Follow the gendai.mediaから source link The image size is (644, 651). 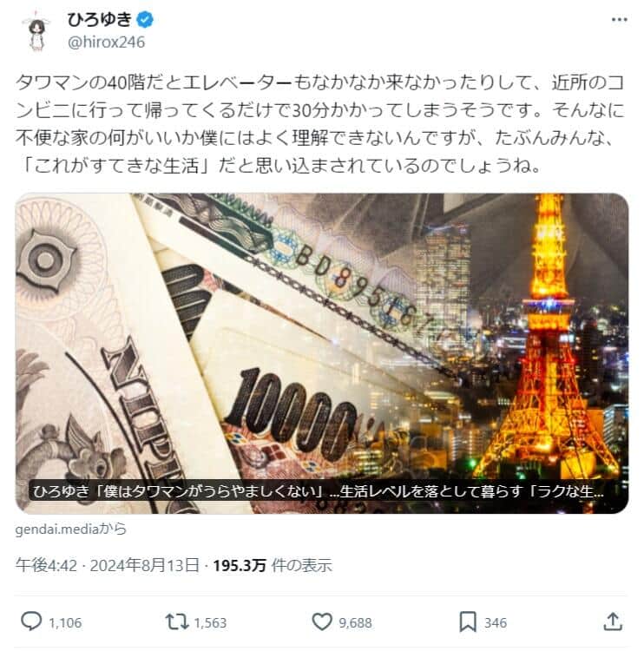tap(71, 529)
